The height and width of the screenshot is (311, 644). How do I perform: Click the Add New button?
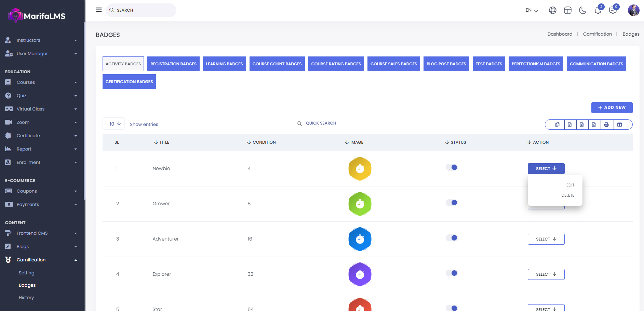click(612, 107)
